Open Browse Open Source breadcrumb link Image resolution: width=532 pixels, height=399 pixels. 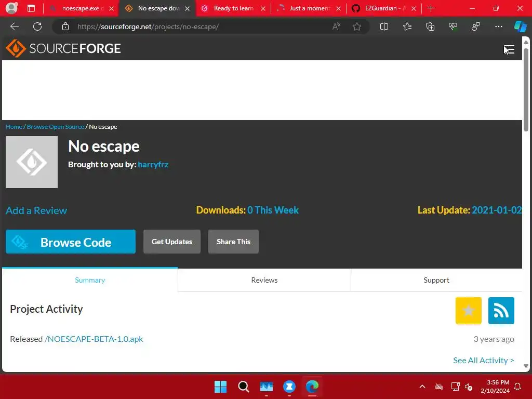coord(56,127)
